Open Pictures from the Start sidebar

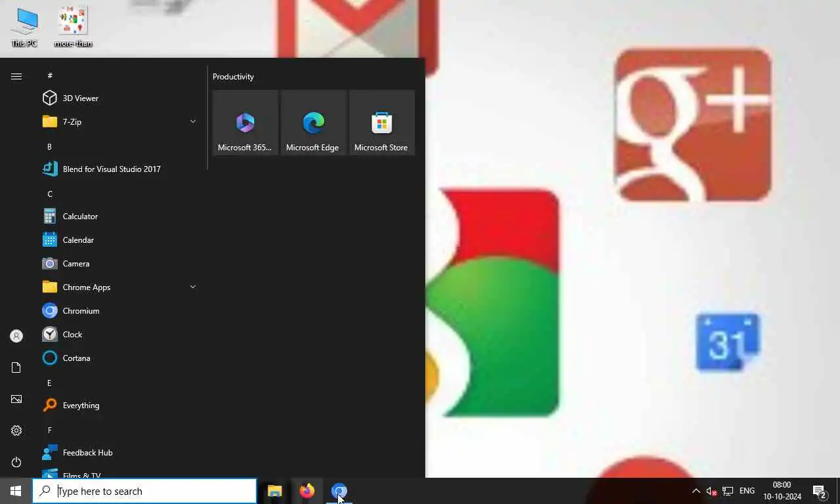(x=16, y=399)
